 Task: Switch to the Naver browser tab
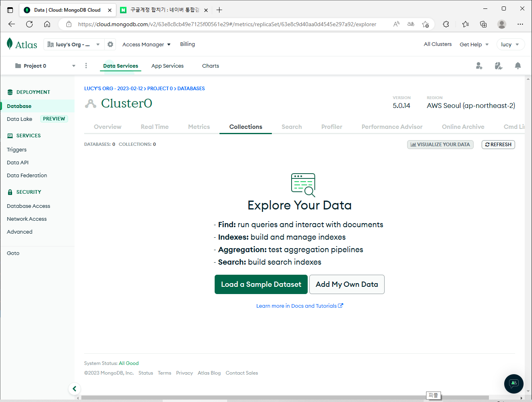[164, 10]
